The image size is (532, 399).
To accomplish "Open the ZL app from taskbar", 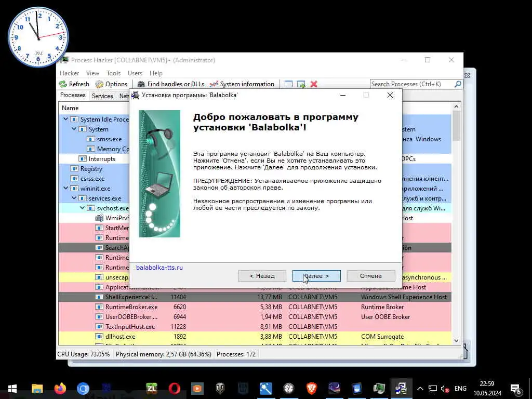I will point(151,389).
